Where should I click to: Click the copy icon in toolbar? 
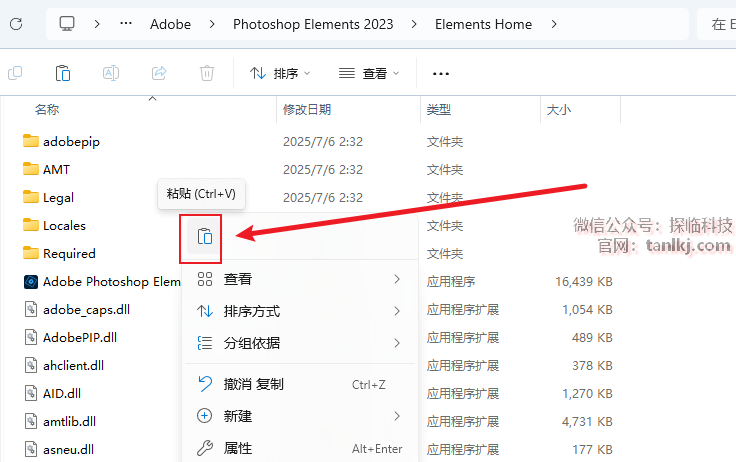(15, 73)
